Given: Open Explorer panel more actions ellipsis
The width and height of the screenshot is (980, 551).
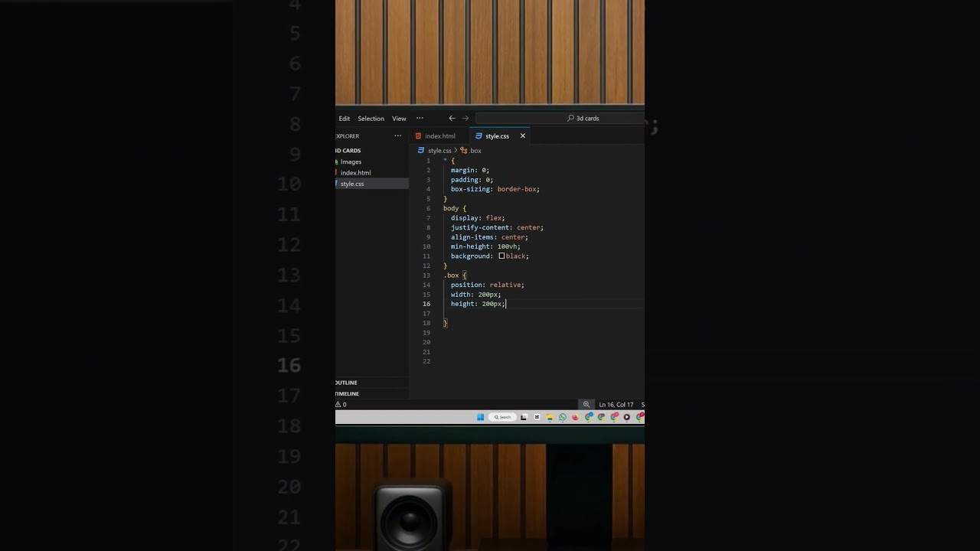Looking at the screenshot, I should [x=397, y=136].
